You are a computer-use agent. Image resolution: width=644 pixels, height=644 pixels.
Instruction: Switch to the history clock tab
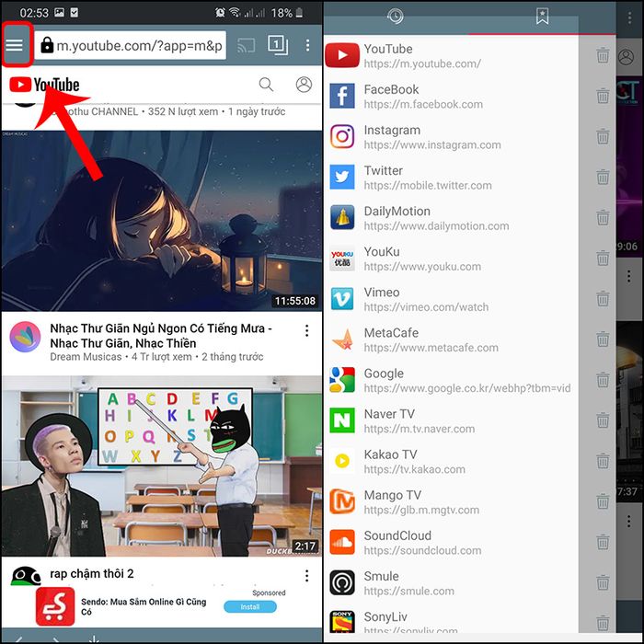coord(395,17)
